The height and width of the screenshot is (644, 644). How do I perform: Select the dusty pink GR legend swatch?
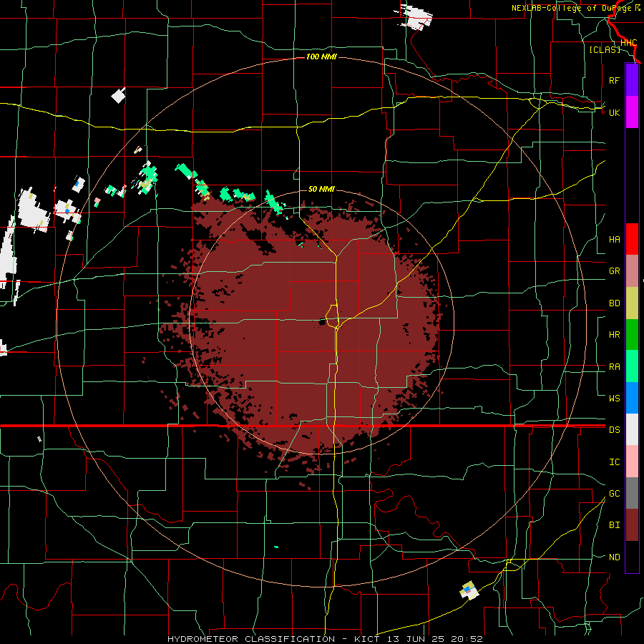click(632, 271)
